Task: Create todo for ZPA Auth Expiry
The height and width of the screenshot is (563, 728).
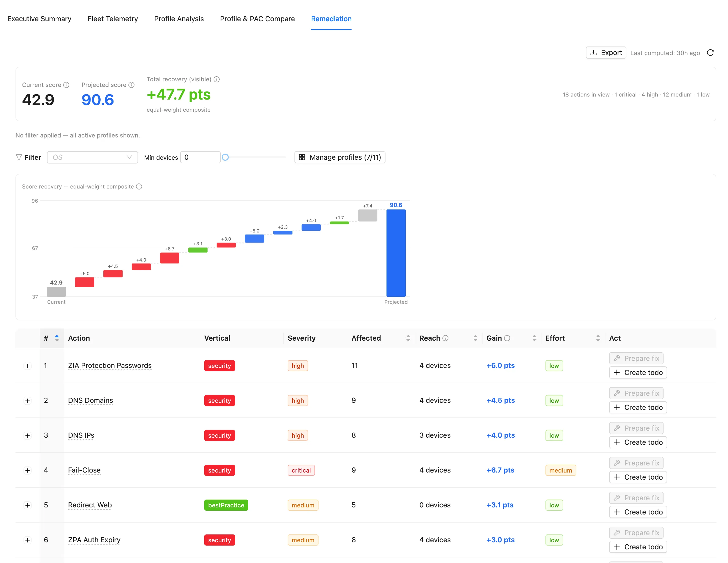Action: (638, 547)
